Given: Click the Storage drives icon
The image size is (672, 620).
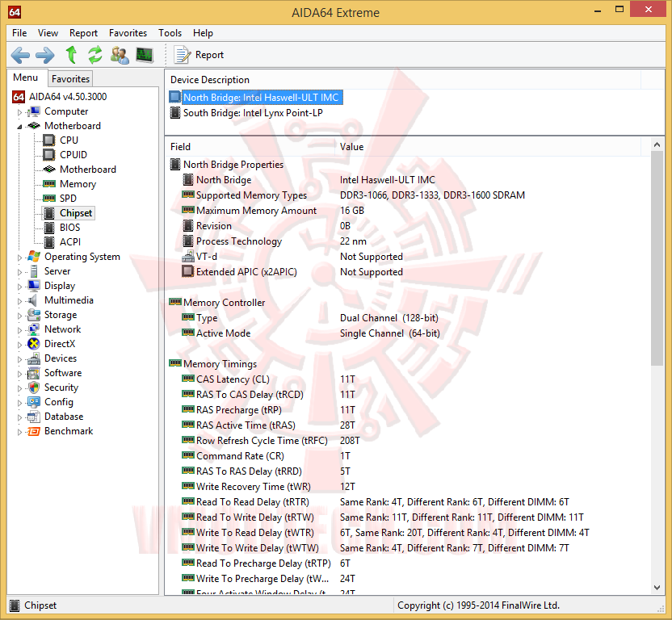Looking at the screenshot, I should (x=33, y=315).
